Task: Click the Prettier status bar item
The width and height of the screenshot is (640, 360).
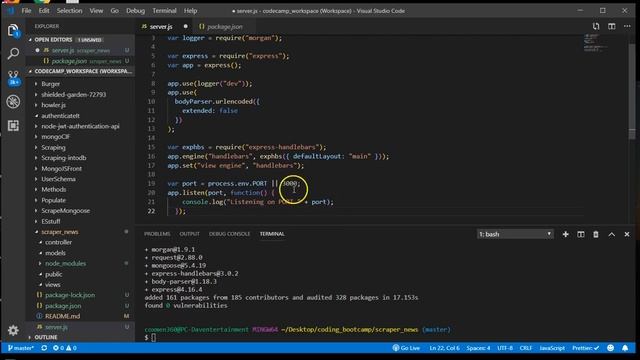Action: (585, 348)
